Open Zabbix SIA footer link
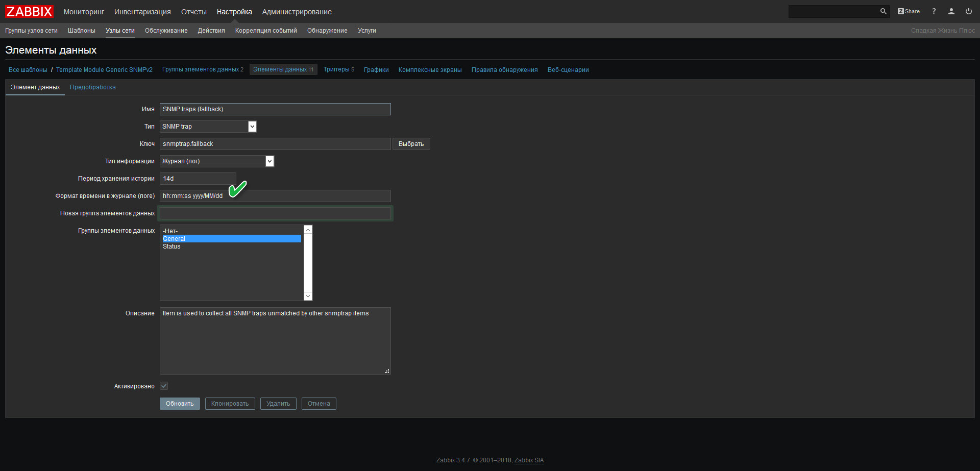This screenshot has width=980, height=471. click(529, 460)
